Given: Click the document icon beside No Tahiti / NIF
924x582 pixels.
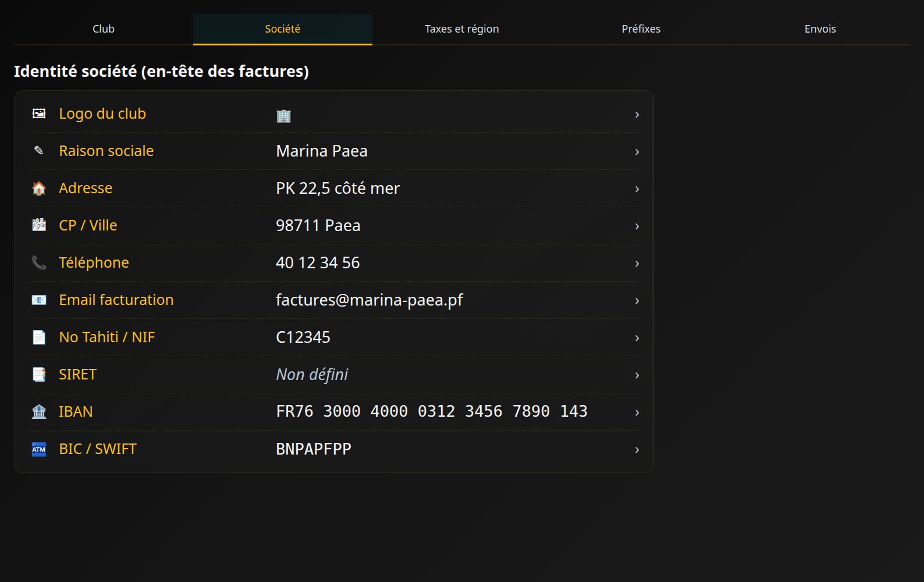Looking at the screenshot, I should 39,337.
